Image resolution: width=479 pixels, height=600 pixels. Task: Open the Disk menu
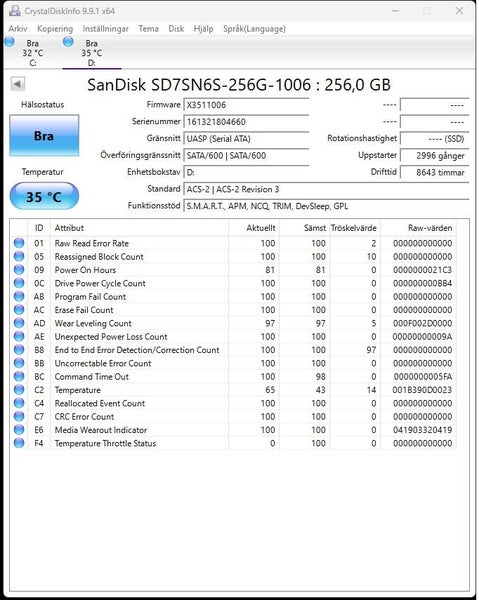176,29
